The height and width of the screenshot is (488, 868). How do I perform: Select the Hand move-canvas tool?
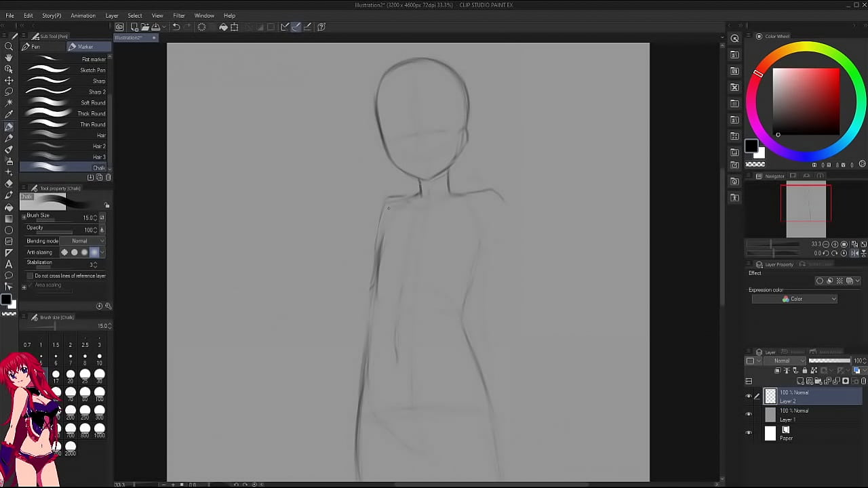click(9, 58)
